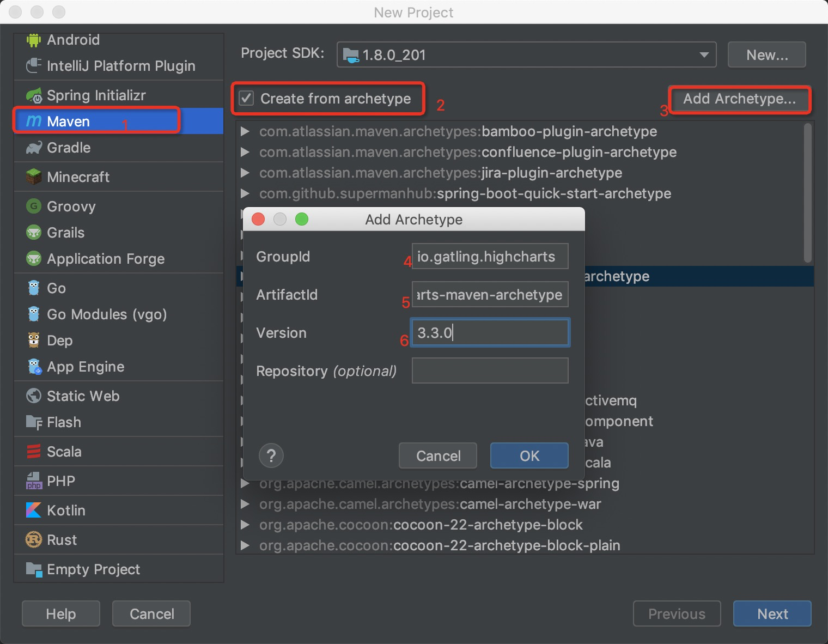828x644 pixels.
Task: Click the ArtifactId input field
Action: [490, 294]
